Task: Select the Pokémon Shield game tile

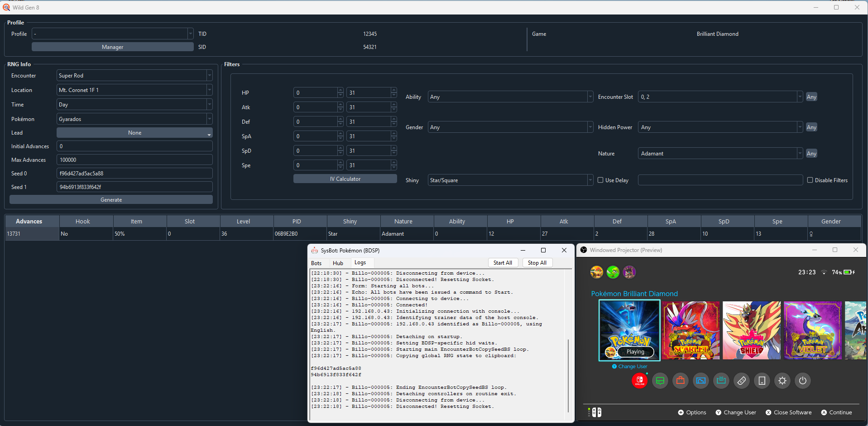Action: tap(752, 330)
